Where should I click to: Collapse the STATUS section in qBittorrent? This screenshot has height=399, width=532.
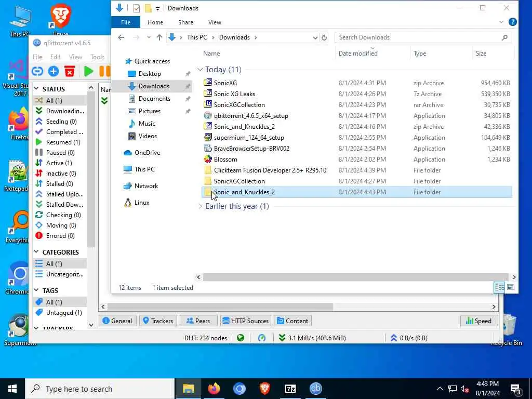tap(36, 89)
